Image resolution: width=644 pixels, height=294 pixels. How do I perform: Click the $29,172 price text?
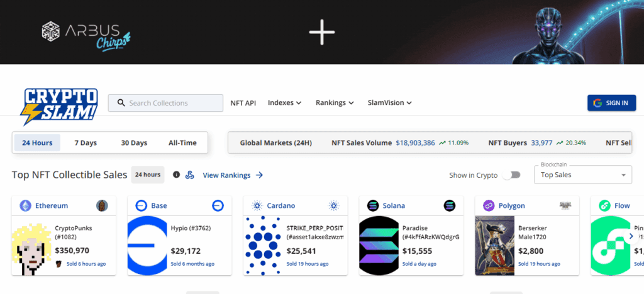click(x=186, y=251)
